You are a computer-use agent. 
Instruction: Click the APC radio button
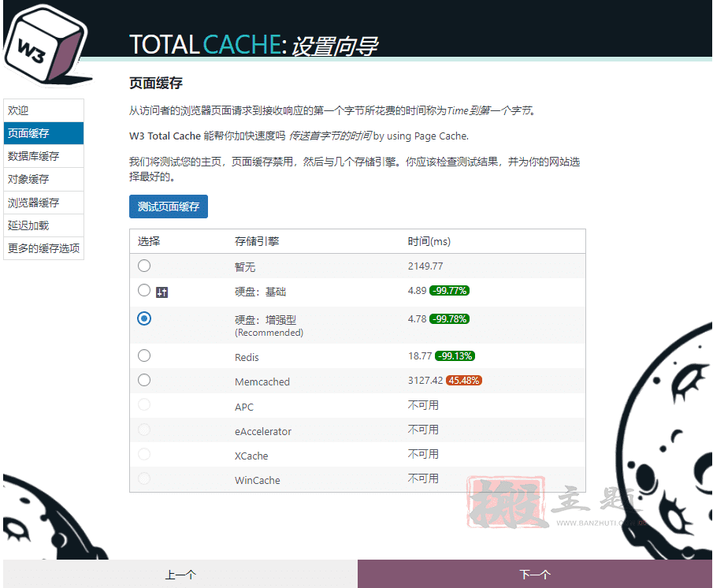coord(144,404)
